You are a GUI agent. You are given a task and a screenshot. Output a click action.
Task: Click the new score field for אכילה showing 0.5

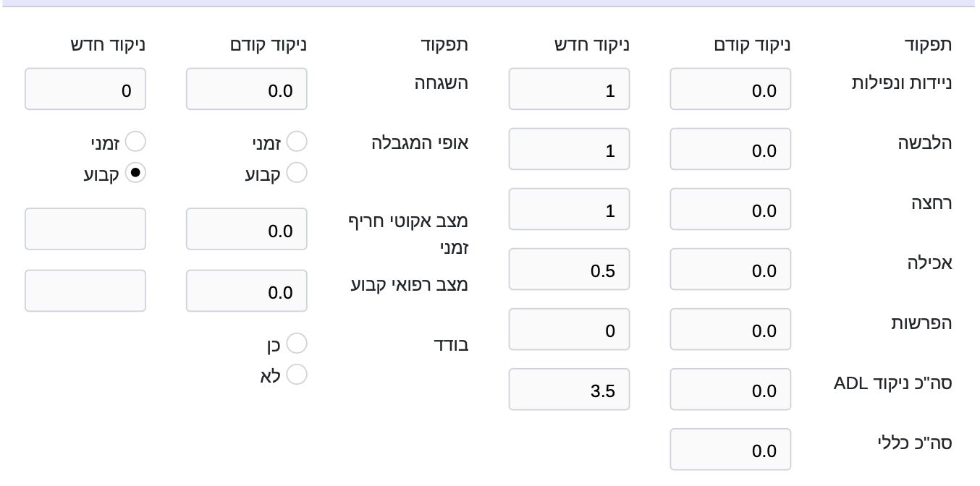coord(569,269)
